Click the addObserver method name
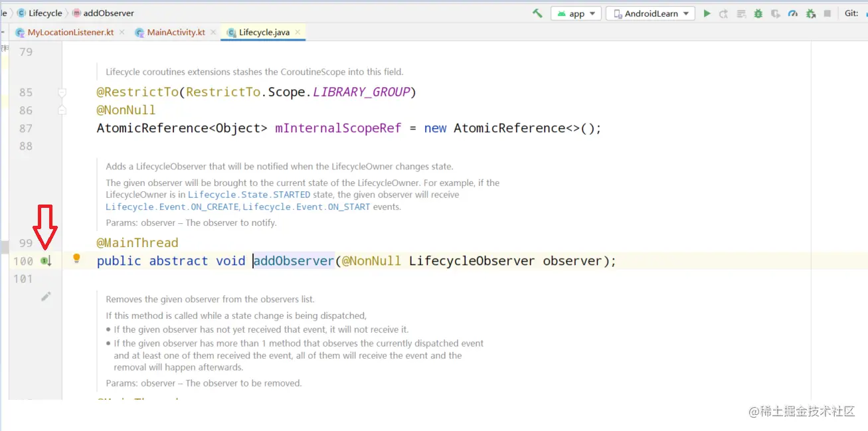 [294, 261]
